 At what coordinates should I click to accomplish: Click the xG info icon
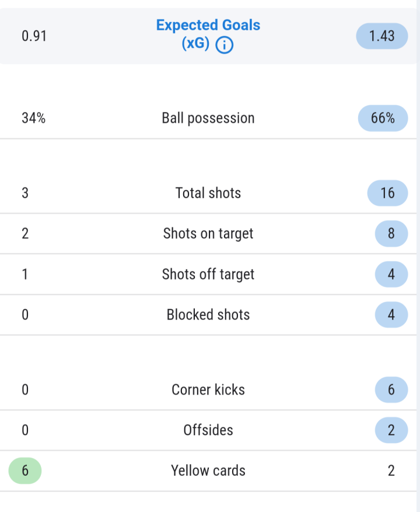click(225, 45)
